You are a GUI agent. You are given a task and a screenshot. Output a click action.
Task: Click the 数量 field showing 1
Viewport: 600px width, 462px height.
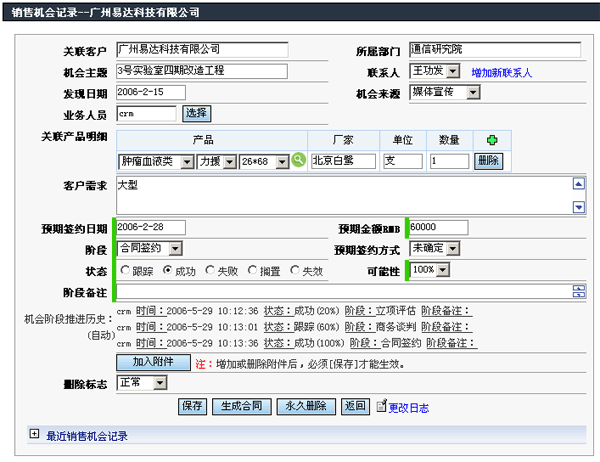coord(449,161)
